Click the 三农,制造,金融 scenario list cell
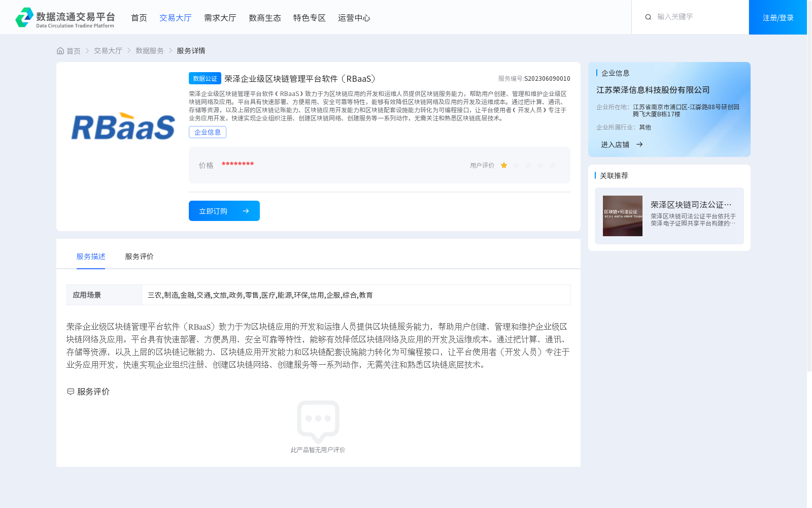Screen dimensions: 812x508 356,295
